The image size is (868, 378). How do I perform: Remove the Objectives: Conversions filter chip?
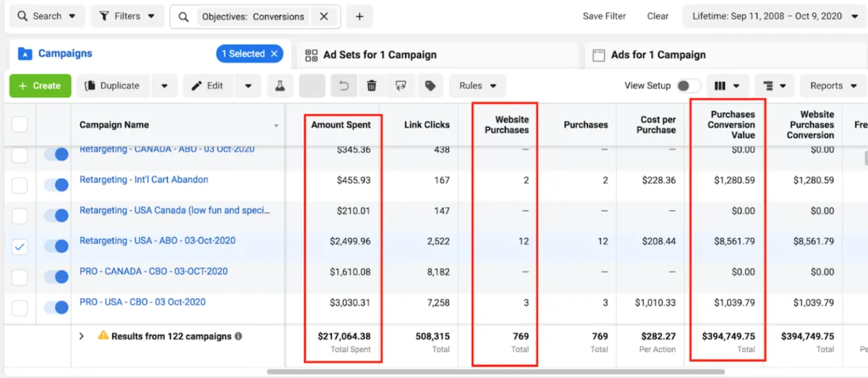[x=323, y=16]
